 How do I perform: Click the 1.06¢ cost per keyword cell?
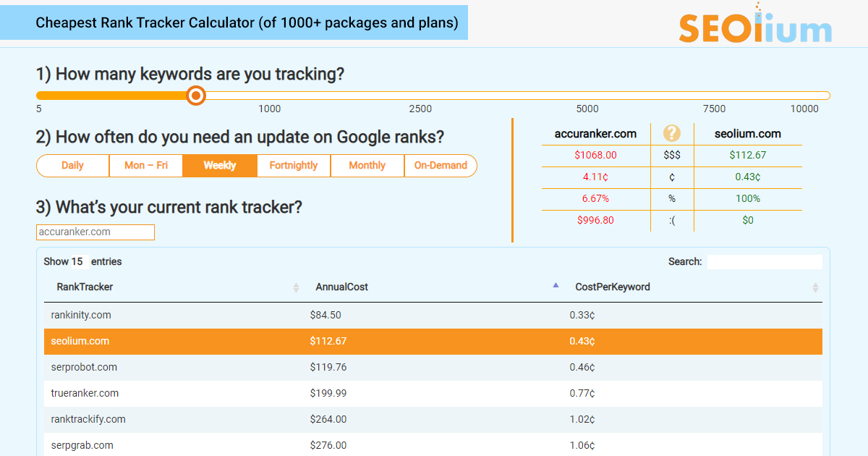582,446
